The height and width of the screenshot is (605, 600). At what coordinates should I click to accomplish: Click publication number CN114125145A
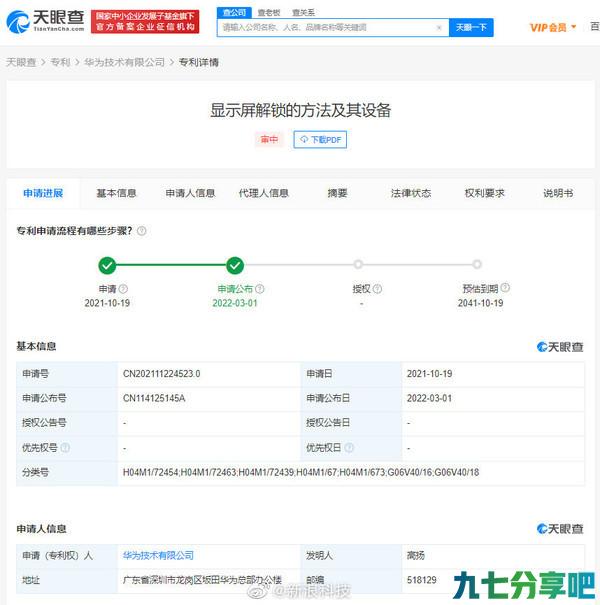[154, 398]
